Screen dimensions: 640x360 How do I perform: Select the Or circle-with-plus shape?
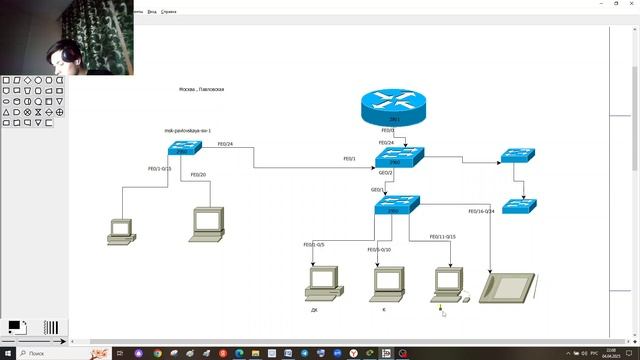59,112
